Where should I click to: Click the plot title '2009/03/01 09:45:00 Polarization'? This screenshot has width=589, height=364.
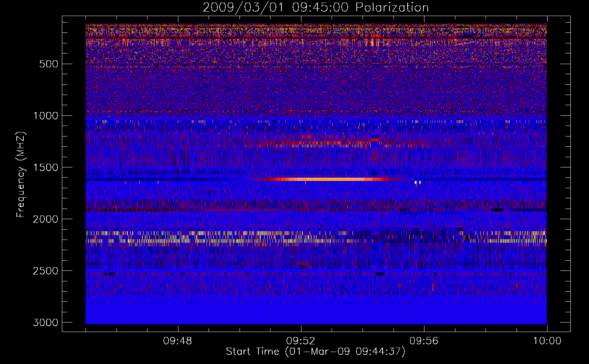[x=316, y=7]
